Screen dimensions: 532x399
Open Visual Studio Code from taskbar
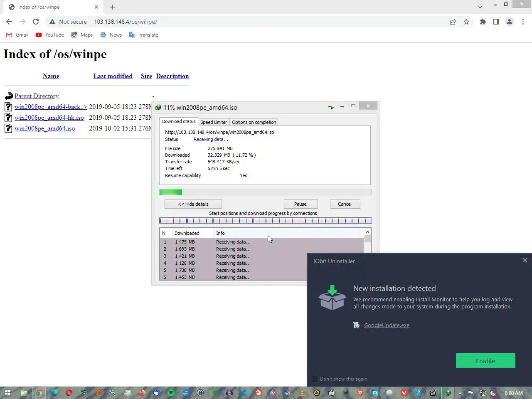point(244,393)
